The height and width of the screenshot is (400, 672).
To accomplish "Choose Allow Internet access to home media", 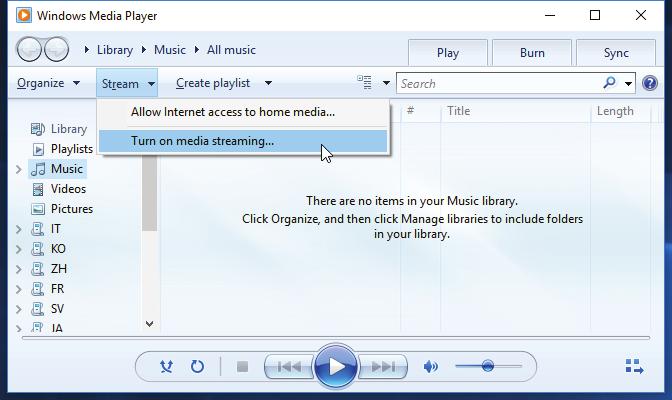I will [243, 112].
